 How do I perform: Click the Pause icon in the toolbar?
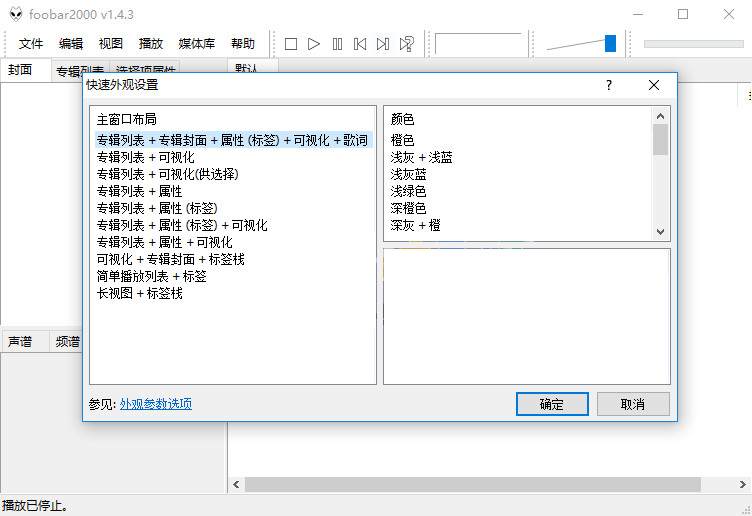coord(337,44)
